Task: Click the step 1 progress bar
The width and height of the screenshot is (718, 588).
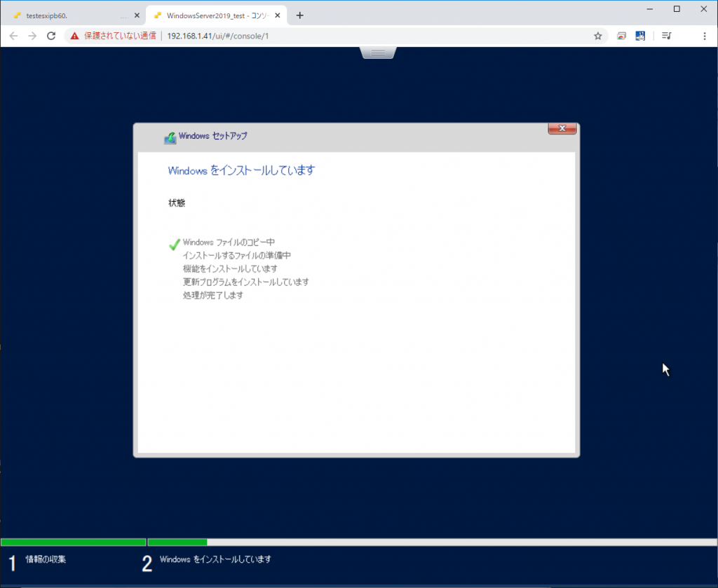Action: (73, 542)
